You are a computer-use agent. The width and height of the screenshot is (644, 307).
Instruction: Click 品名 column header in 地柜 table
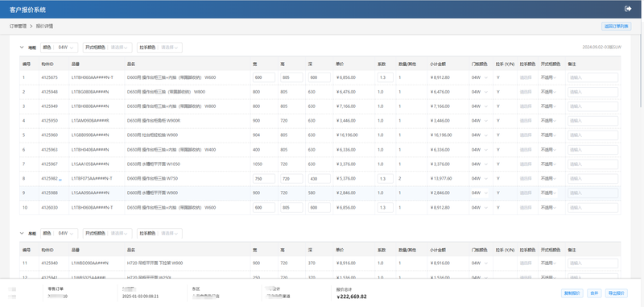click(131, 64)
